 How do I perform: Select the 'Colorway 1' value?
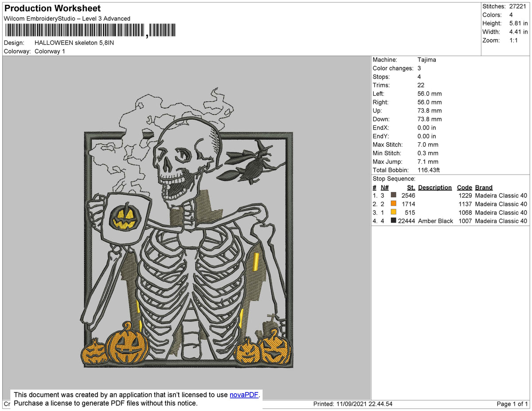[50, 51]
